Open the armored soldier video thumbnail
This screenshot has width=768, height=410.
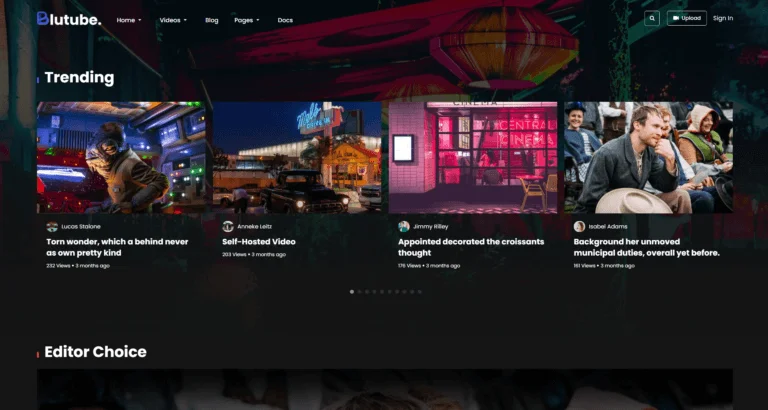(121, 157)
